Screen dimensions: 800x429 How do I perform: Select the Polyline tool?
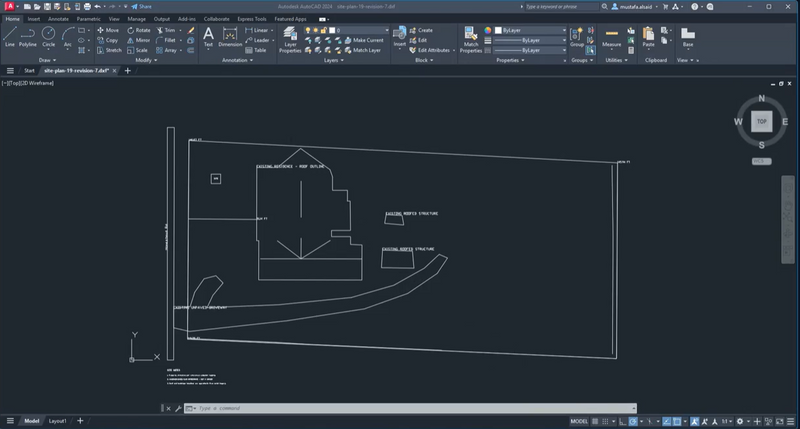(x=28, y=37)
